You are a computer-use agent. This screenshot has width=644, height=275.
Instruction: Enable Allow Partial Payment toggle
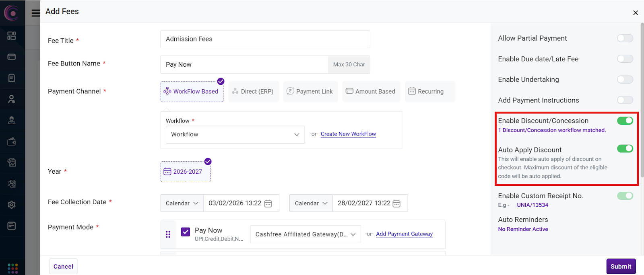pos(625,38)
